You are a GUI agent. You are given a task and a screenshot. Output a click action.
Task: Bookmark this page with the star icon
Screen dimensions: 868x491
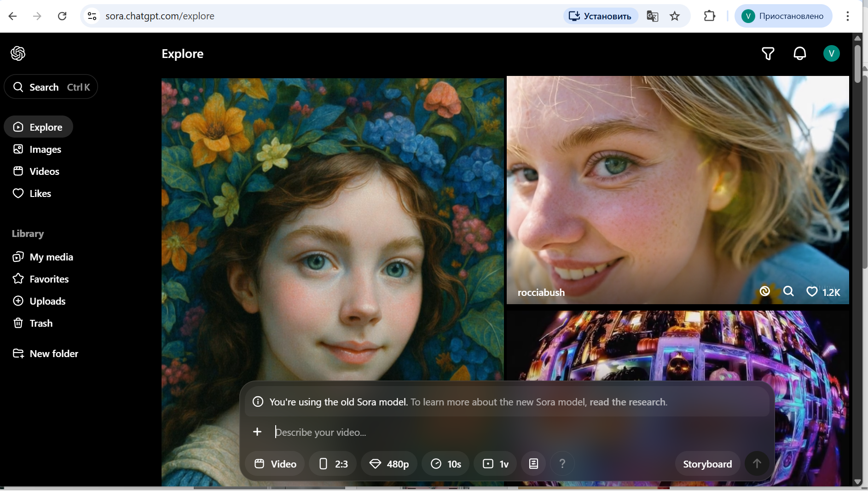674,16
